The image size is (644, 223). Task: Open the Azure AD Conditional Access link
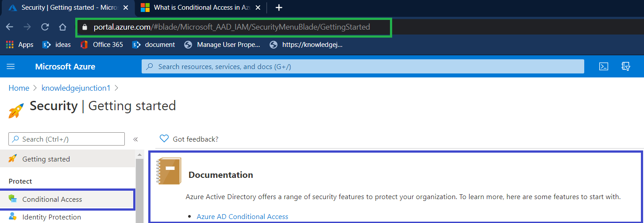[x=243, y=216]
